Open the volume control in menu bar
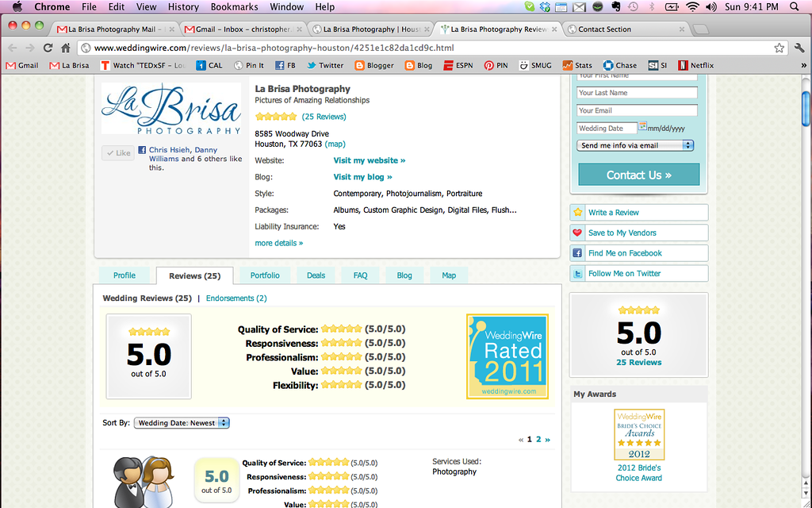Viewport: 812px width, 508px height. (x=711, y=6)
